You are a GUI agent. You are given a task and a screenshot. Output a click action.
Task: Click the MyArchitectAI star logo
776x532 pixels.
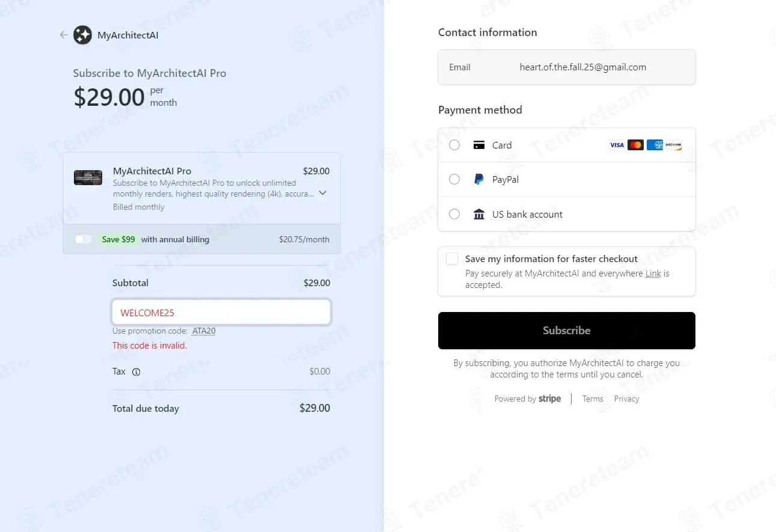coord(82,35)
